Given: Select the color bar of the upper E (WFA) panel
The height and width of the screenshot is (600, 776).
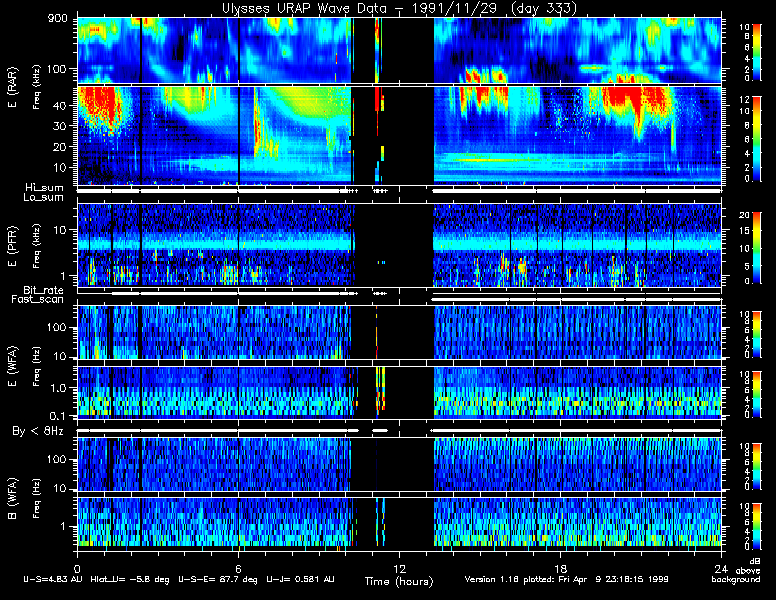Looking at the screenshot, I should (x=757, y=334).
